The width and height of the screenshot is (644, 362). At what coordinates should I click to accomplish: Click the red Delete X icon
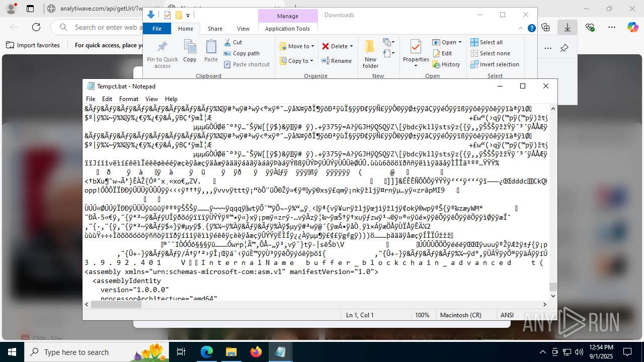point(326,46)
